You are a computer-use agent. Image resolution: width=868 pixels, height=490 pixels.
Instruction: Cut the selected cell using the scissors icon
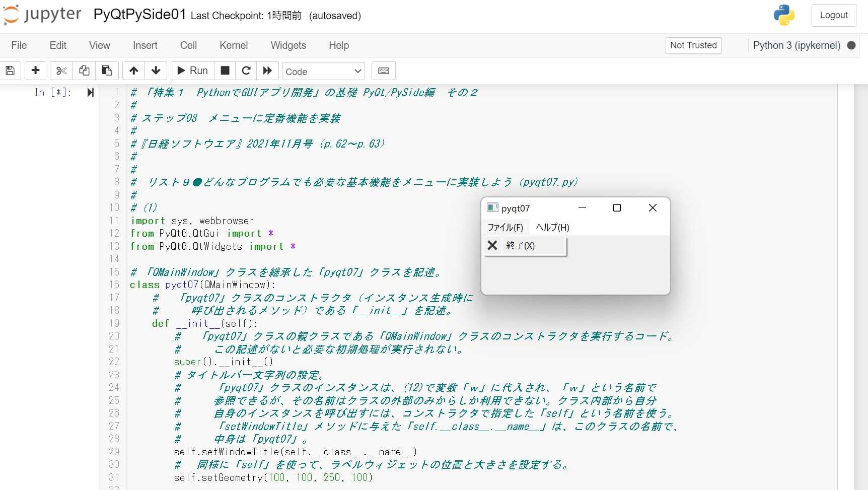pos(60,71)
